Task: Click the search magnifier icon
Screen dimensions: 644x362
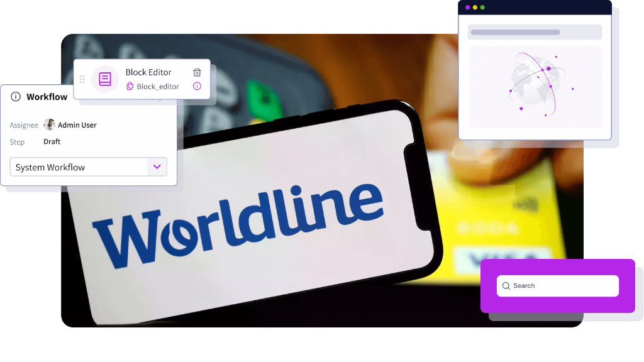Action: (x=506, y=286)
